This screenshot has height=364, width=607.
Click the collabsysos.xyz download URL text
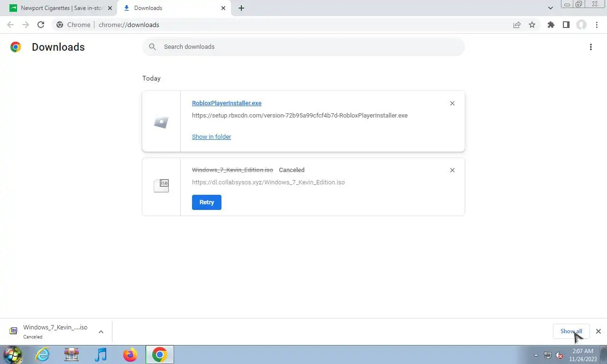(268, 182)
